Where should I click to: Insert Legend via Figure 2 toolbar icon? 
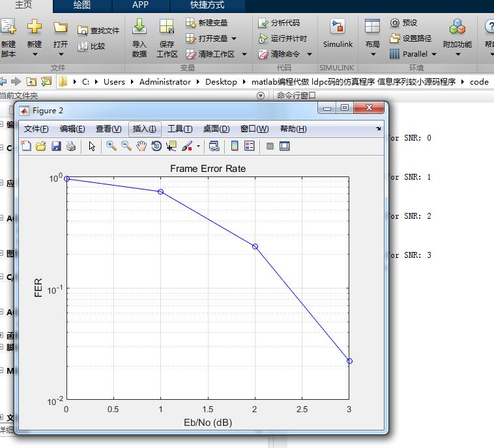tap(249, 146)
